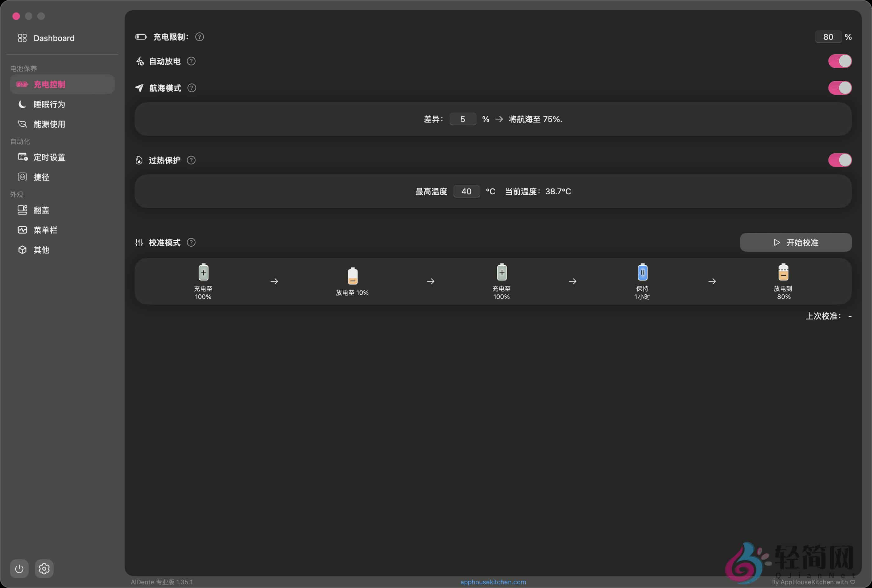Click the help icon beside 校准模式
The width and height of the screenshot is (872, 588).
click(x=191, y=242)
